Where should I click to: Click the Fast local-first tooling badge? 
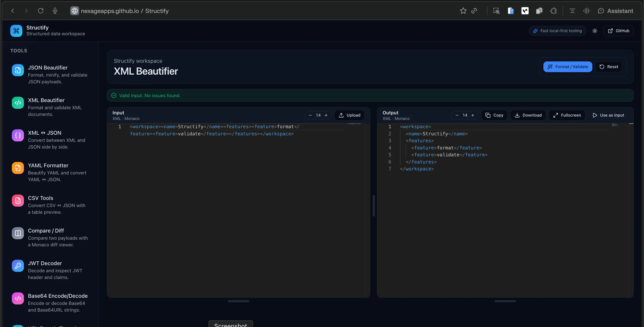click(557, 31)
